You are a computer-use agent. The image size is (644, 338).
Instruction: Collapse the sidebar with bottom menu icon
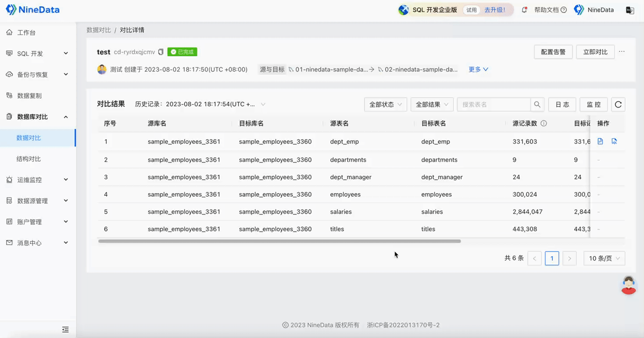tap(65, 329)
